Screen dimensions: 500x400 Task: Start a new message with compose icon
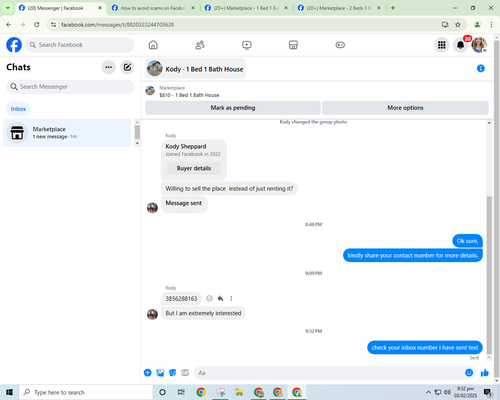pos(127,67)
